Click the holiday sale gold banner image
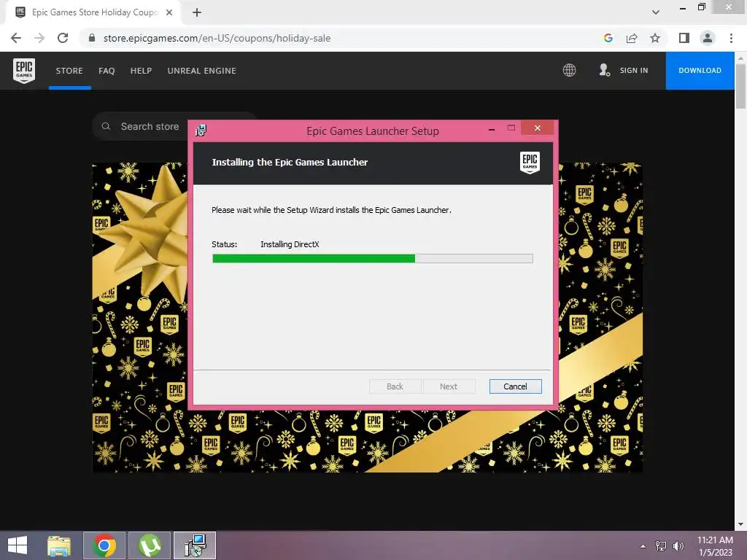Image resolution: width=747 pixels, height=560 pixels. (367, 318)
